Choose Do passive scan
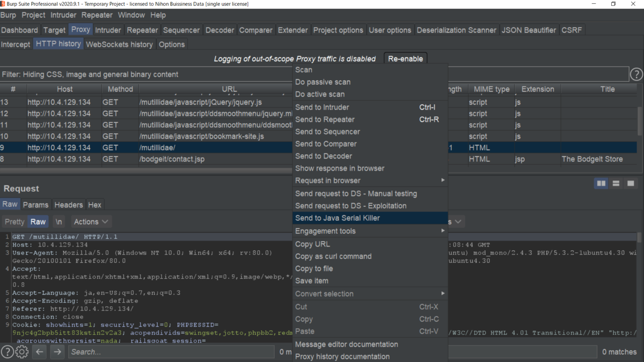The width and height of the screenshot is (644, 362). pyautogui.click(x=370, y=82)
